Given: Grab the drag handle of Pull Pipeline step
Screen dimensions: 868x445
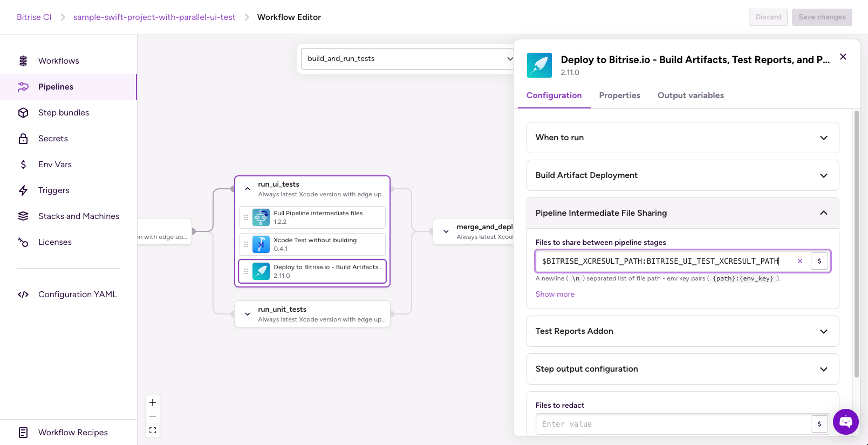Looking at the screenshot, I should click(246, 217).
